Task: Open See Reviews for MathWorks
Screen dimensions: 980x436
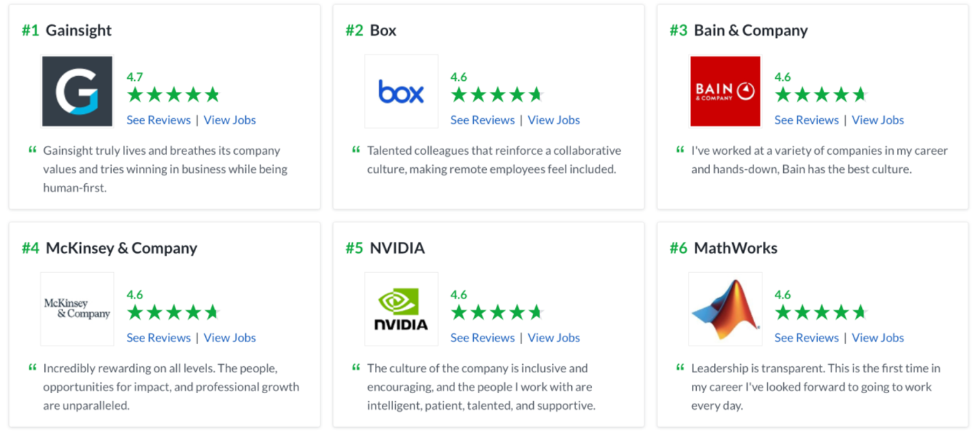Action: pos(807,337)
